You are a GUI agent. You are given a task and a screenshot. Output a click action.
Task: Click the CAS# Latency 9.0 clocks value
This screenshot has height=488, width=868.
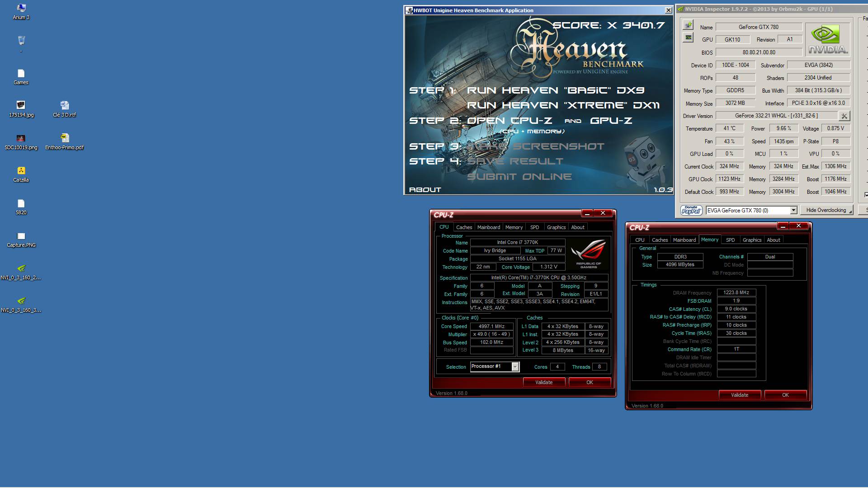tap(736, 309)
